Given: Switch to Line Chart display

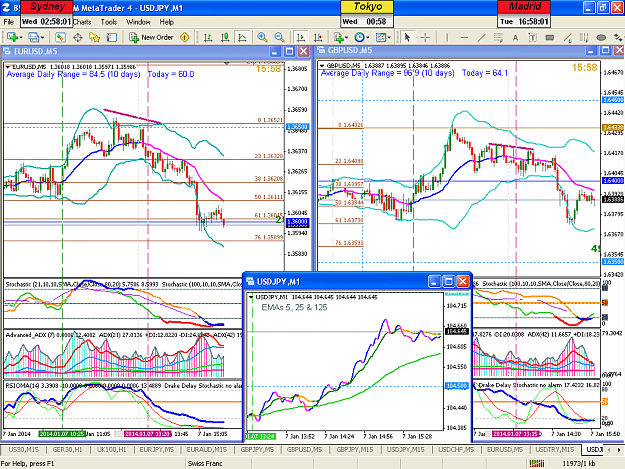Looking at the screenshot, I should pos(242,37).
